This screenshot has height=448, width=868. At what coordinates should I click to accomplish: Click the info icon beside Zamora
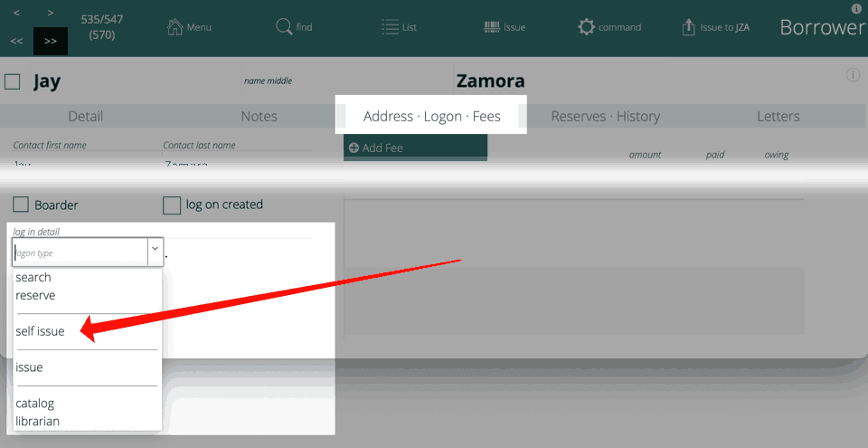coord(853,75)
